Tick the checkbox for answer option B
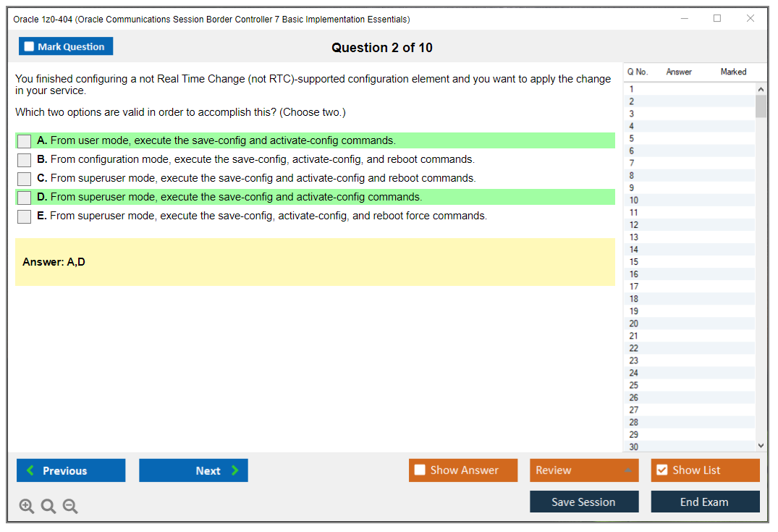The height and width of the screenshot is (532, 778). pos(25,160)
